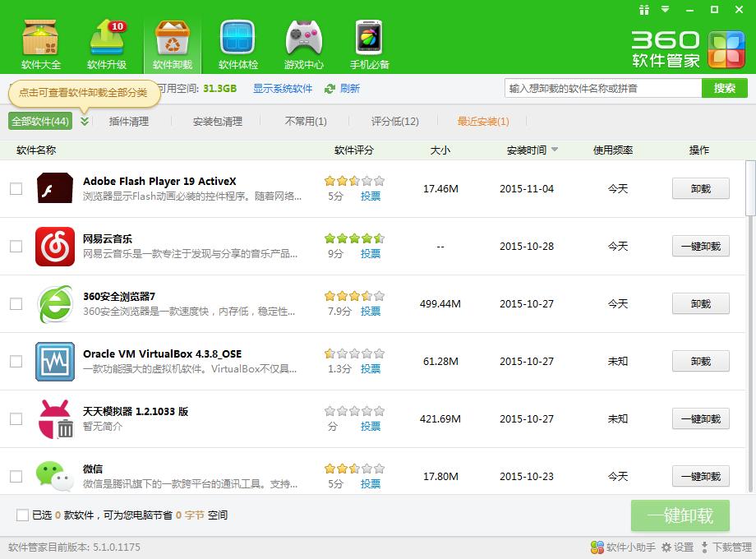Viewport: 756px width, 559px height.
Task: Click the 安装时间 sort arrow
Action: (555, 150)
